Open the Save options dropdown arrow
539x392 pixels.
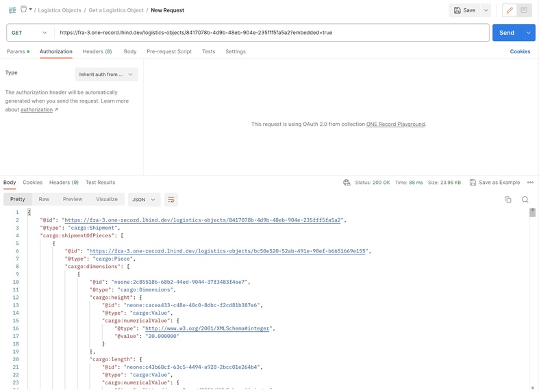point(486,10)
